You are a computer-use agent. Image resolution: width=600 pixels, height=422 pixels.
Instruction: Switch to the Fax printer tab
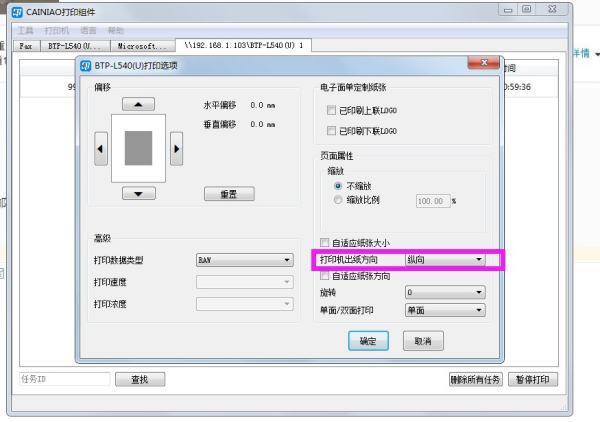click(x=28, y=45)
